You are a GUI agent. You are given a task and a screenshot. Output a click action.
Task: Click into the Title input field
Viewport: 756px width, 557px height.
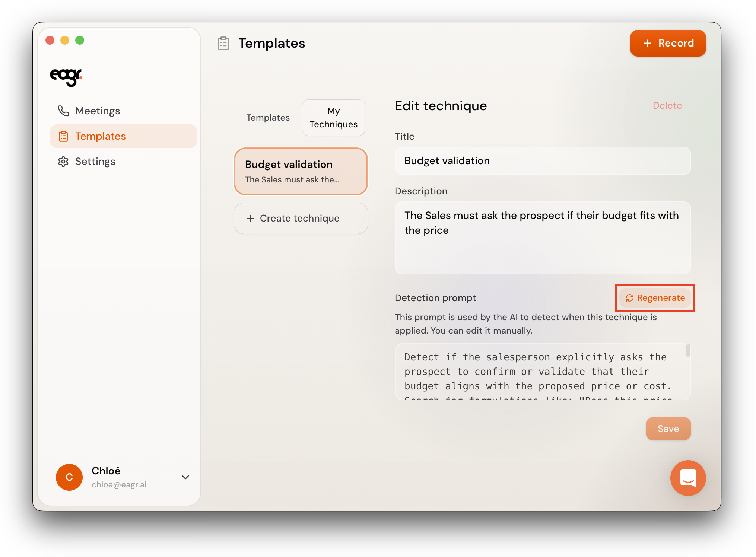[543, 161]
